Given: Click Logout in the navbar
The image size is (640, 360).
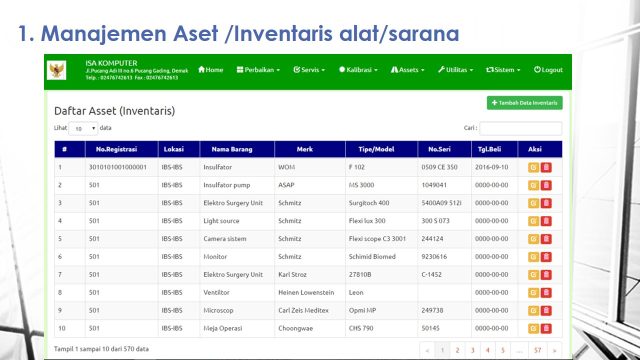Looking at the screenshot, I should click(548, 70).
